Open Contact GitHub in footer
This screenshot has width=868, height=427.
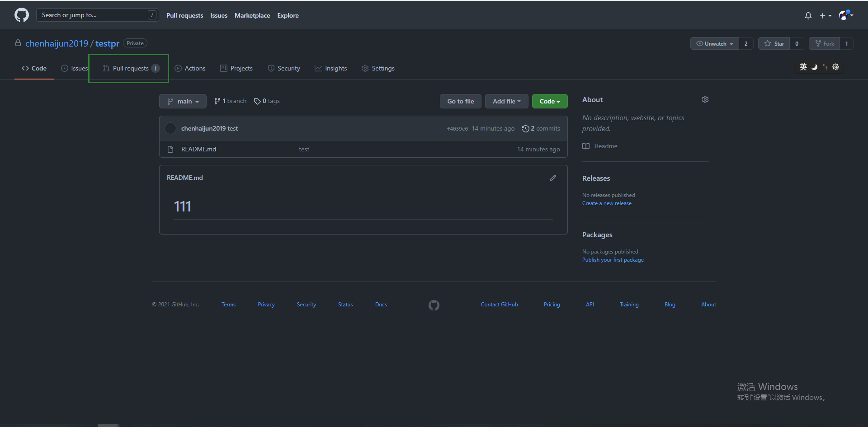coord(500,305)
